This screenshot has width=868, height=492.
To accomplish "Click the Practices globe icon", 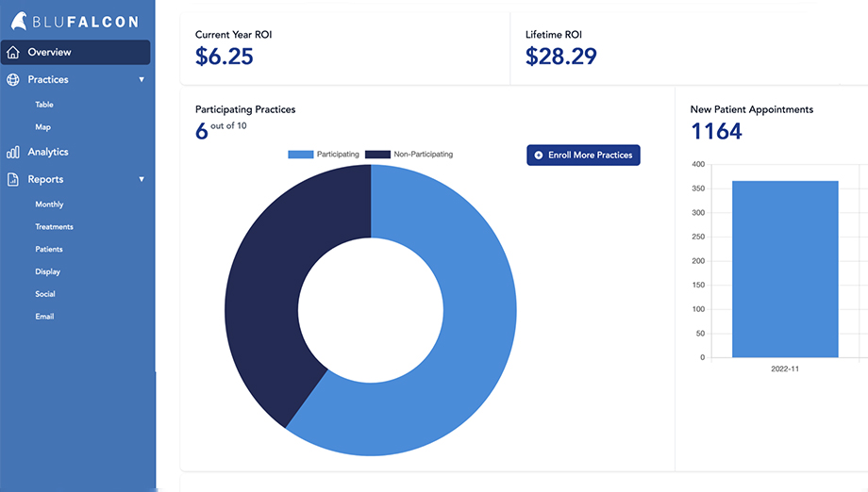I will click(13, 80).
